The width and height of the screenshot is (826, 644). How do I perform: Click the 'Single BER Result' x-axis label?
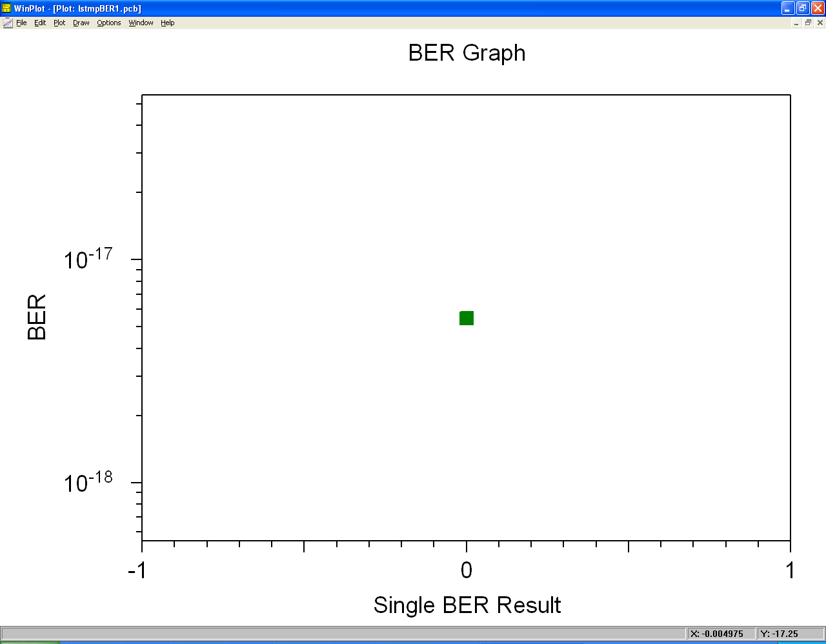467,605
